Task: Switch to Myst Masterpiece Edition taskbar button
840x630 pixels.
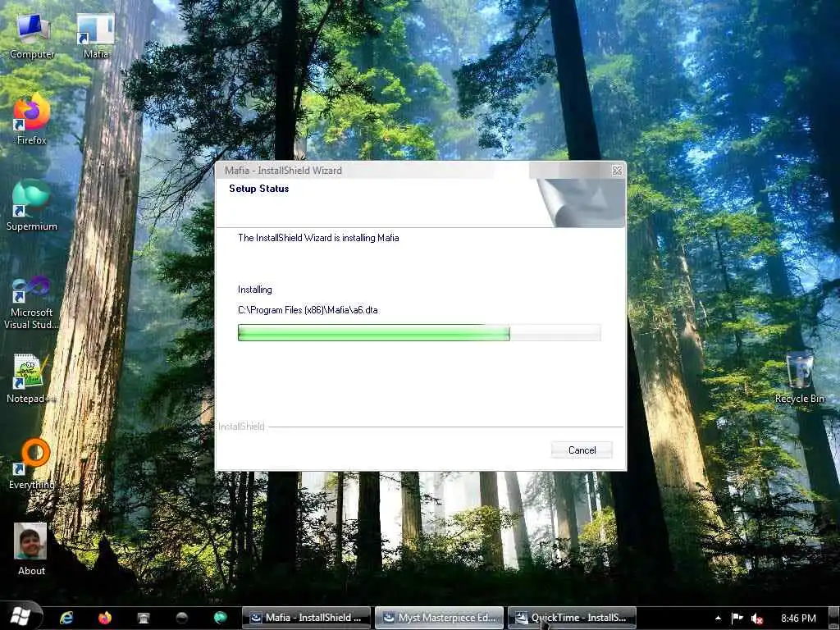Action: click(440, 618)
